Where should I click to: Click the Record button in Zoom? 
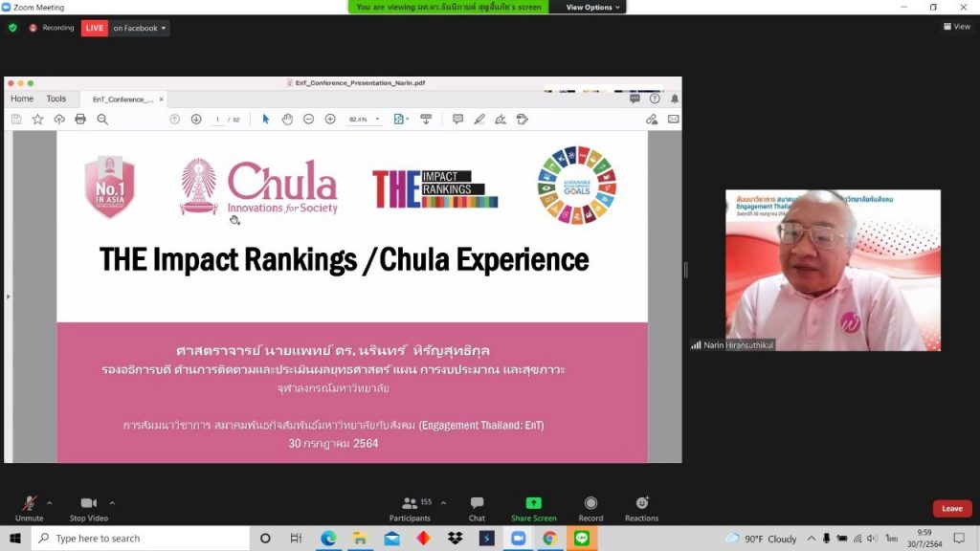(590, 509)
